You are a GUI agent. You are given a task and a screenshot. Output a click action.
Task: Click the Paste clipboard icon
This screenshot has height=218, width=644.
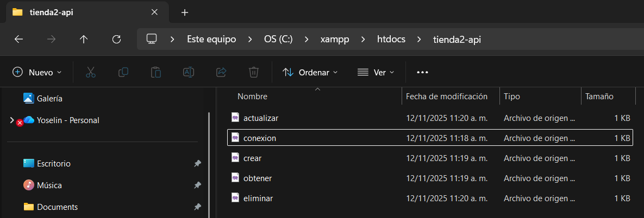155,73
